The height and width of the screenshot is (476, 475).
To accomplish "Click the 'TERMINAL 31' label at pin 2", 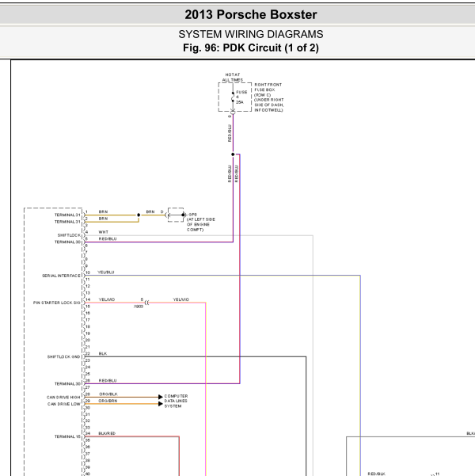I will (x=67, y=222).
